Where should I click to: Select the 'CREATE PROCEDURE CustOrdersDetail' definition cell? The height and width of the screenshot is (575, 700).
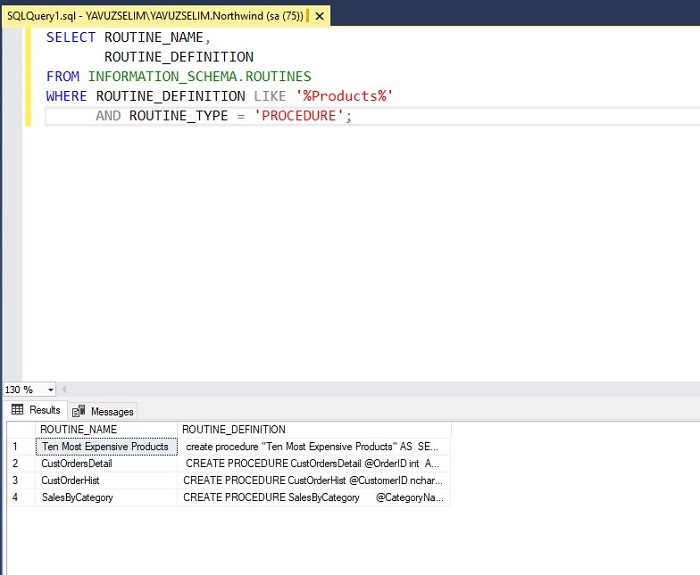(314, 463)
